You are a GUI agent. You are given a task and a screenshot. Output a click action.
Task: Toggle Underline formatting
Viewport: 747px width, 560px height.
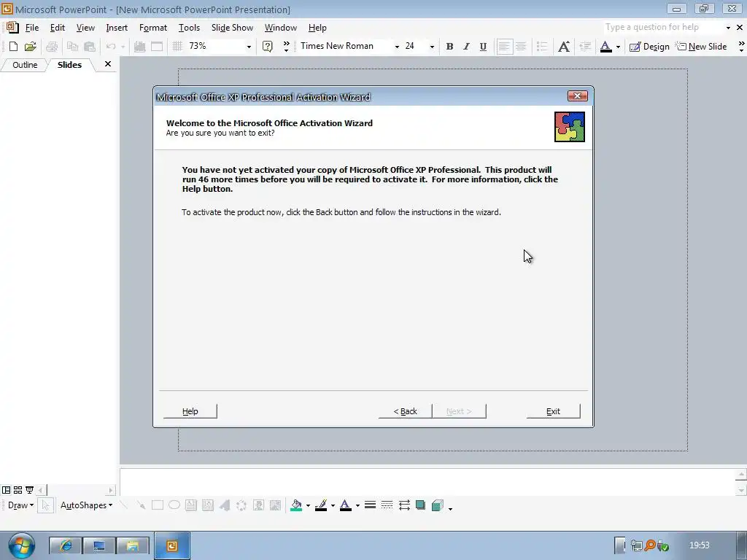483,46
